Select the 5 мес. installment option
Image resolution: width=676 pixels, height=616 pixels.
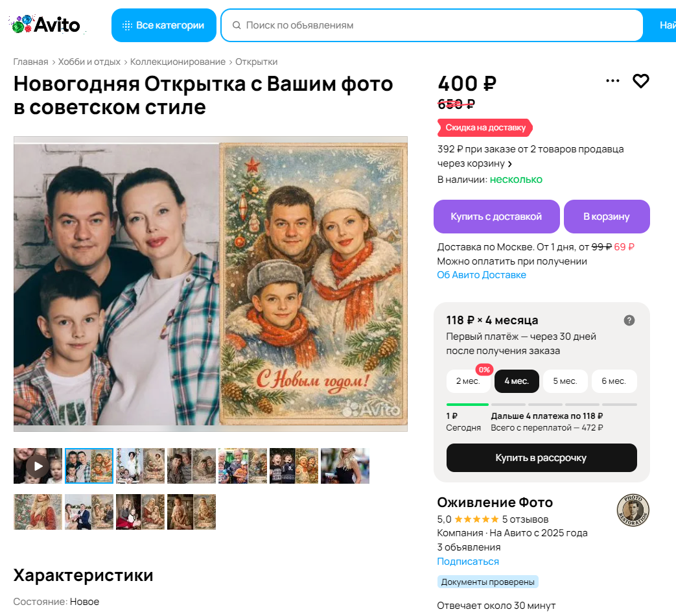click(565, 381)
